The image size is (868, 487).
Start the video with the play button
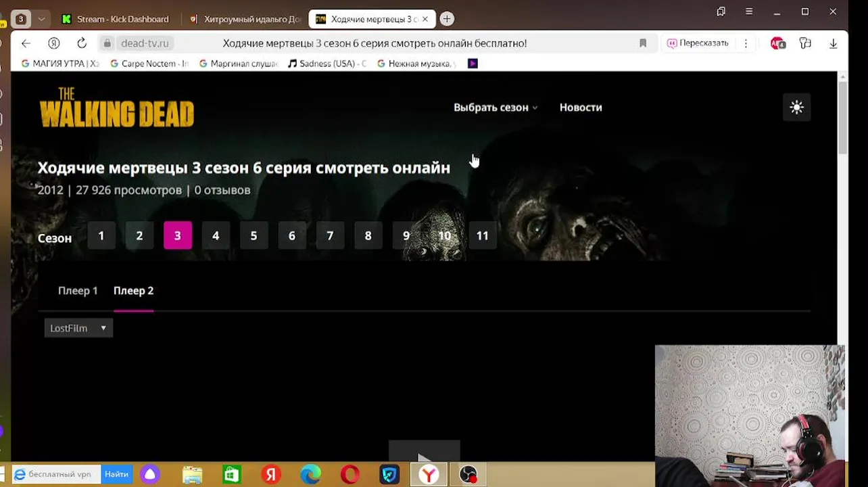(424, 452)
